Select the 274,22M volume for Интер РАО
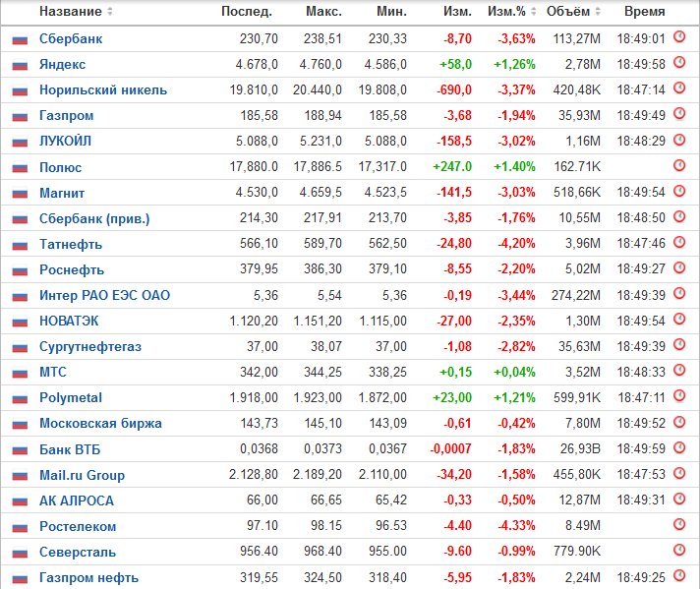The image size is (700, 589). coord(576,295)
